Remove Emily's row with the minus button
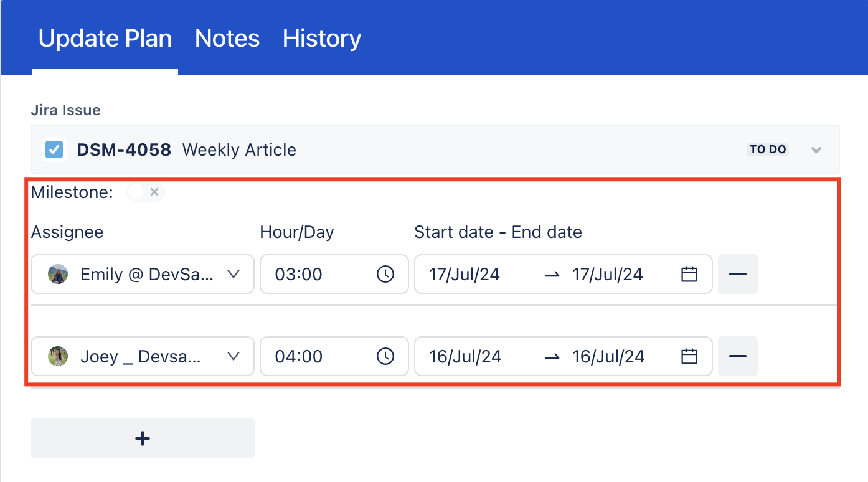The height and width of the screenshot is (482, 868). tap(738, 274)
